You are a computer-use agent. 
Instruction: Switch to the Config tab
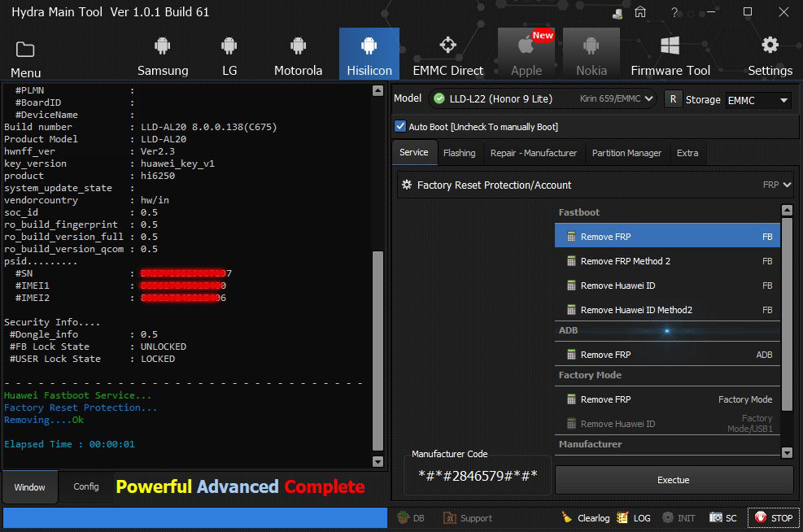(86, 486)
